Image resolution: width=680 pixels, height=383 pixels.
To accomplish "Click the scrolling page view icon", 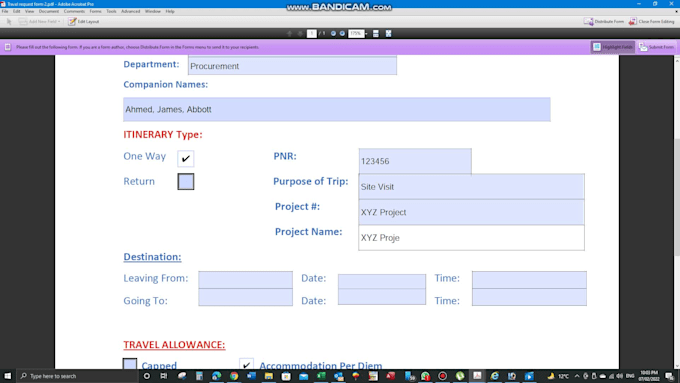I will pos(376,33).
